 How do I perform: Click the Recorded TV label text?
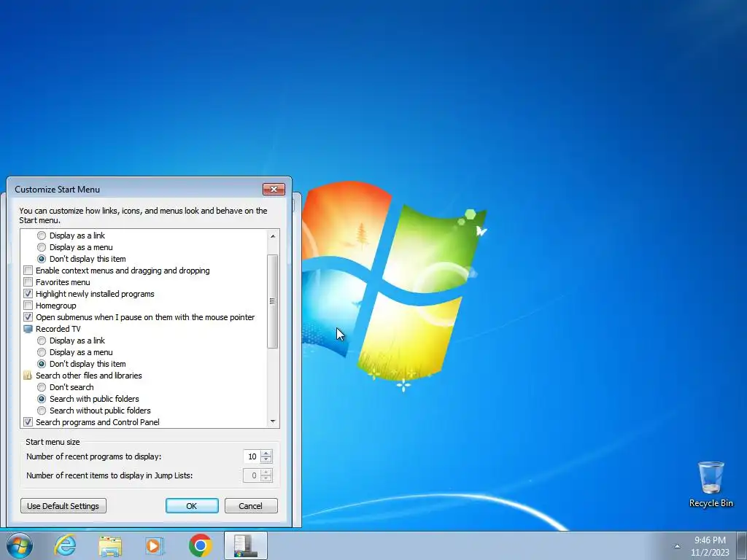coord(58,329)
